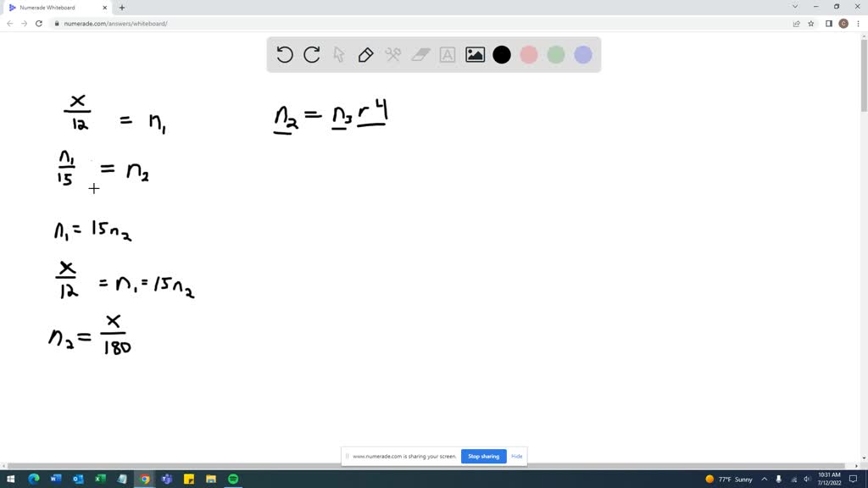This screenshot has height=488, width=868.
Task: Close the Numerade Whiteboard tab
Action: [x=104, y=8]
